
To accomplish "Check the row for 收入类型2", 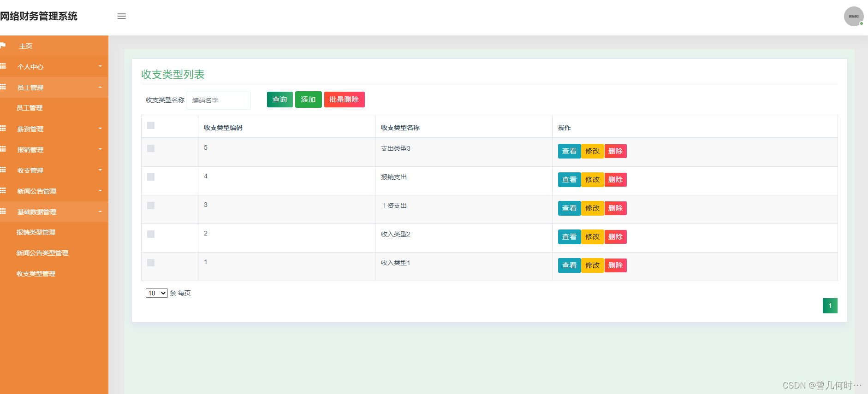I will (x=151, y=234).
